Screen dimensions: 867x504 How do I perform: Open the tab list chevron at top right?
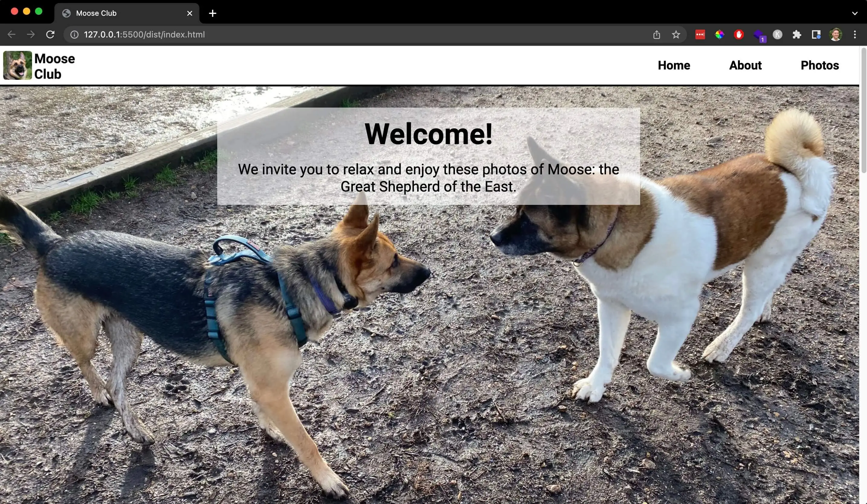click(854, 13)
